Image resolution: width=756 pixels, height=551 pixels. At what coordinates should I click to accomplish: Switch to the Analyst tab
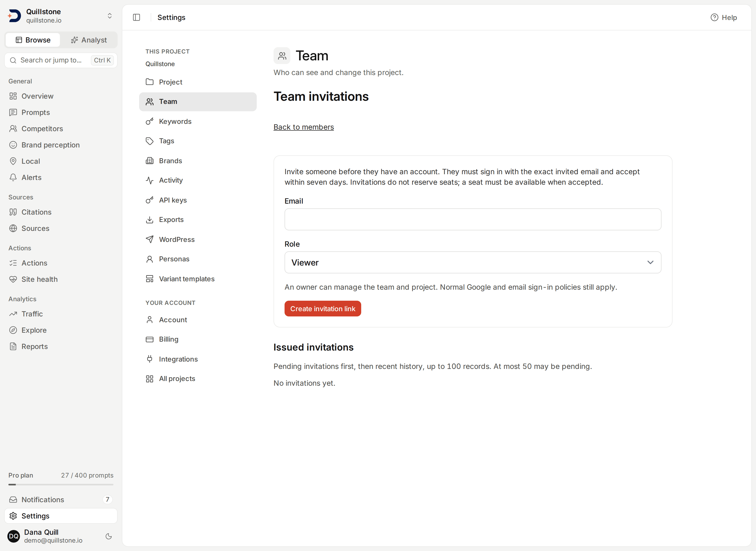[x=89, y=40]
